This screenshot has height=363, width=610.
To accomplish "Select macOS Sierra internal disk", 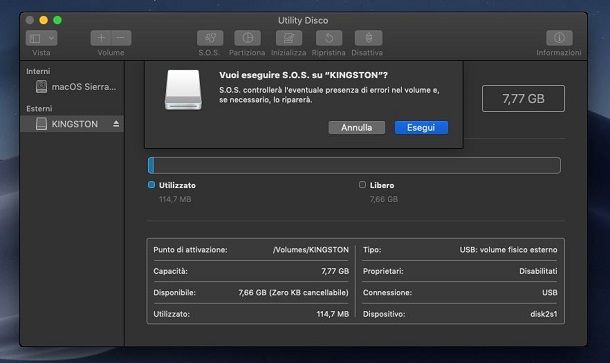I will (76, 87).
